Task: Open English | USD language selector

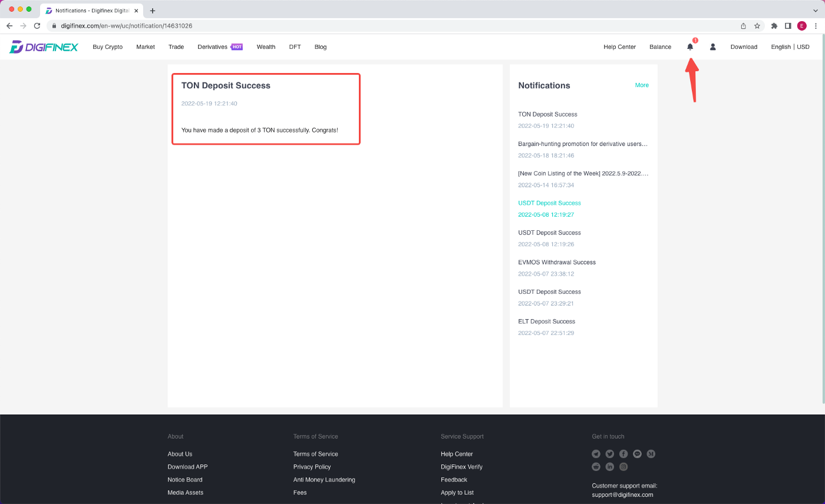Action: (790, 47)
